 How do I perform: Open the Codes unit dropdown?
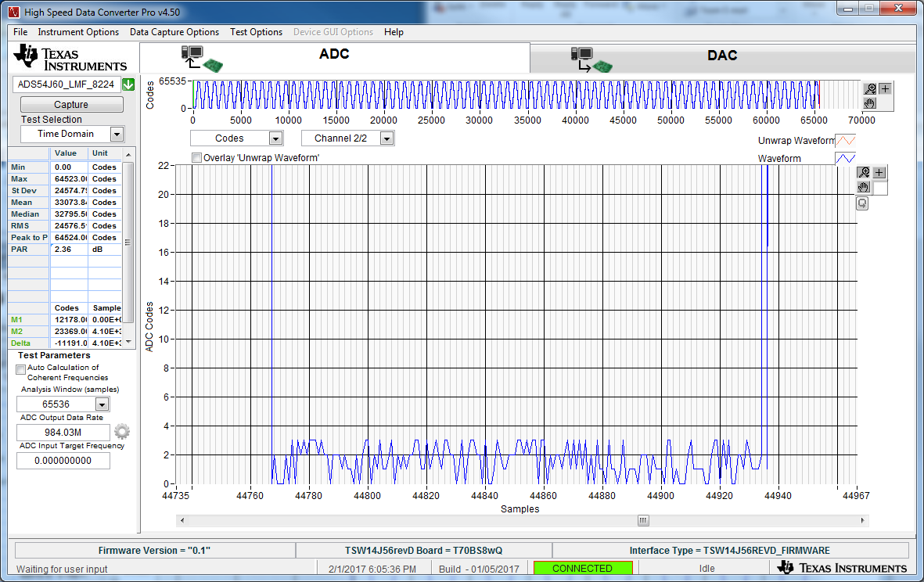click(275, 138)
